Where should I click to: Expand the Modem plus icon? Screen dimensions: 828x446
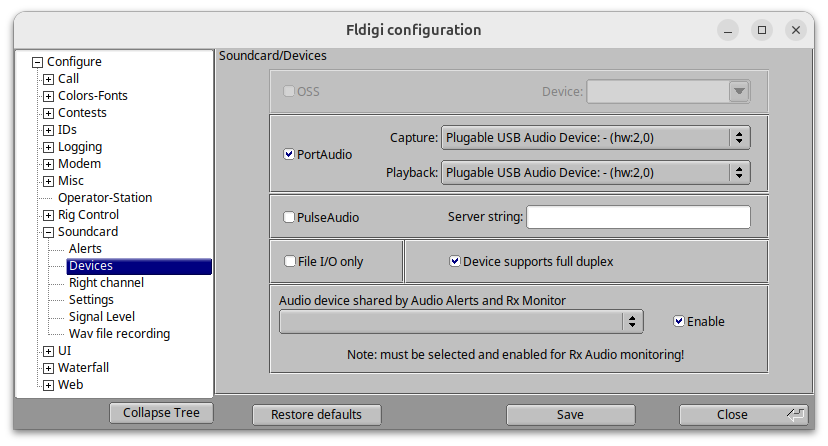48,164
